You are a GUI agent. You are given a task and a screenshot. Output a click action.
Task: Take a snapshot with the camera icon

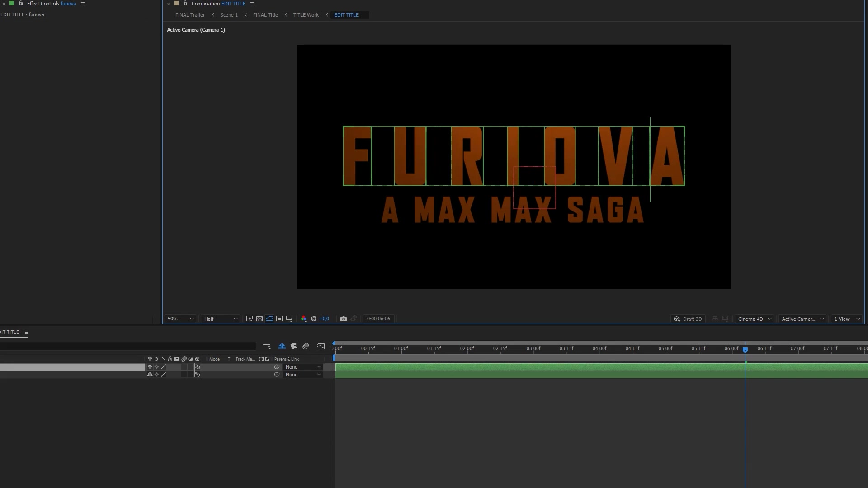[344, 319]
